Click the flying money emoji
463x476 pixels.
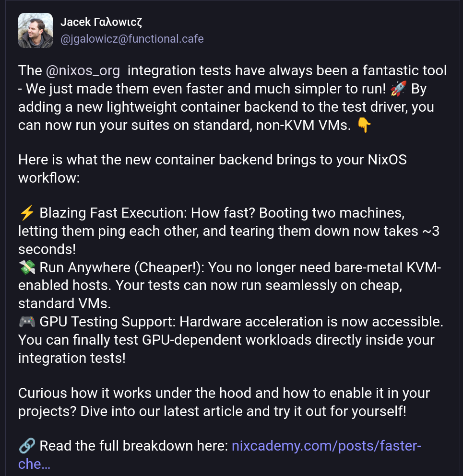(x=27, y=267)
